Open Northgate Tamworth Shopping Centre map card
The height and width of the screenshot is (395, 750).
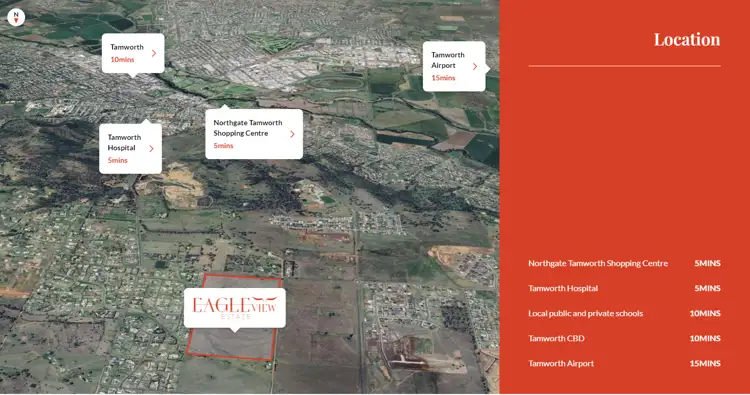click(254, 134)
